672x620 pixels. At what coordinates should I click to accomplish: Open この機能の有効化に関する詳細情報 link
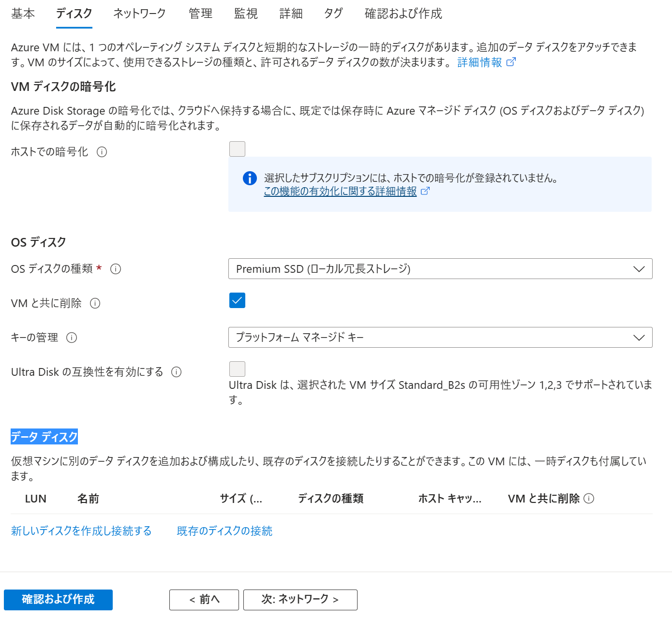(340, 192)
